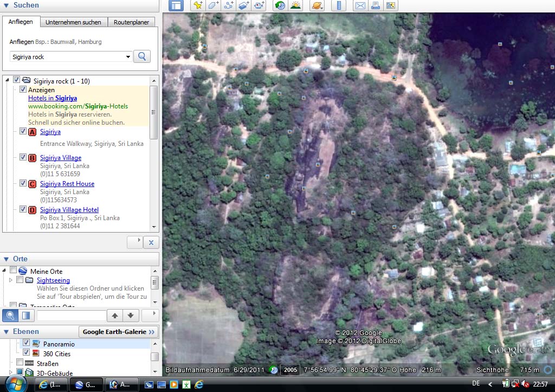Select the add path tool
This screenshot has height=392, width=555.
(229, 5)
